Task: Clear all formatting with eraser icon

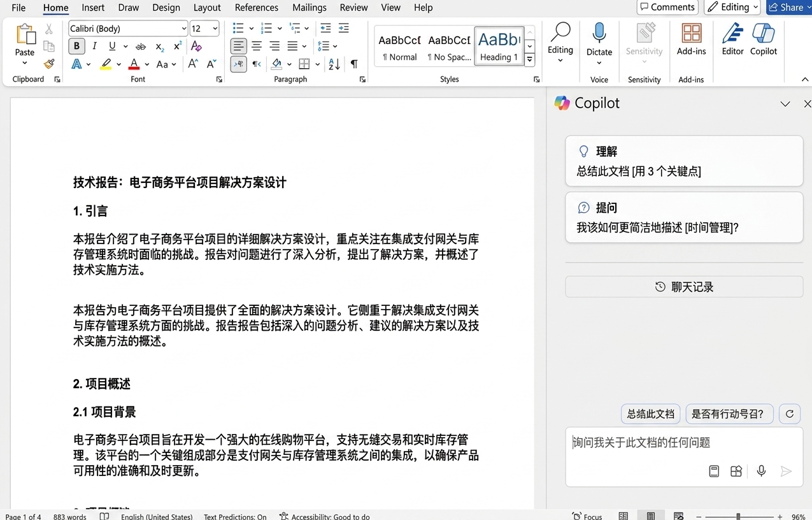Action: 196,46
